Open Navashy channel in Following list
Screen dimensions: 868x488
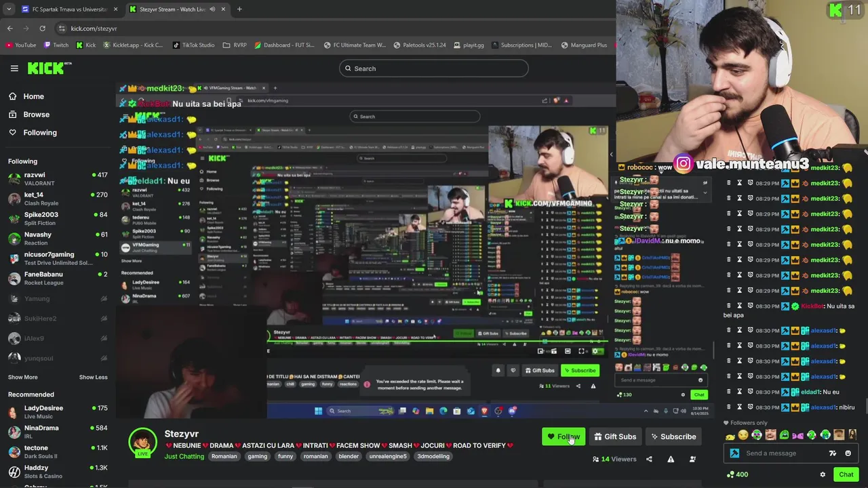(x=58, y=238)
